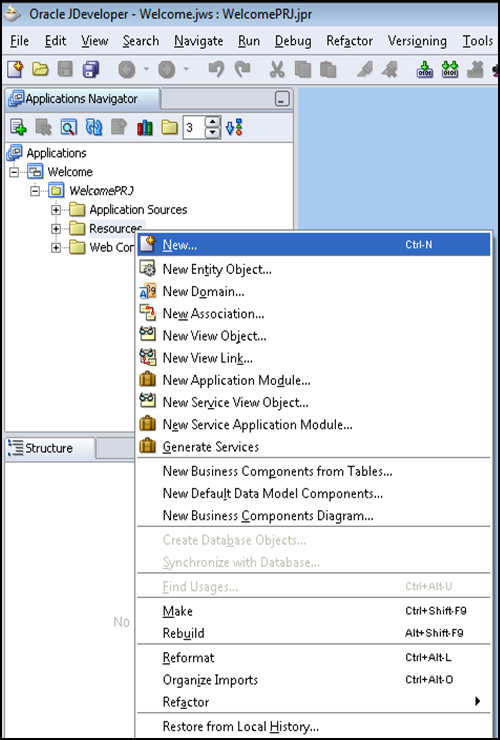This screenshot has height=740, width=500.
Task: Click the Forward navigation toolbar button
Action: coord(166,70)
